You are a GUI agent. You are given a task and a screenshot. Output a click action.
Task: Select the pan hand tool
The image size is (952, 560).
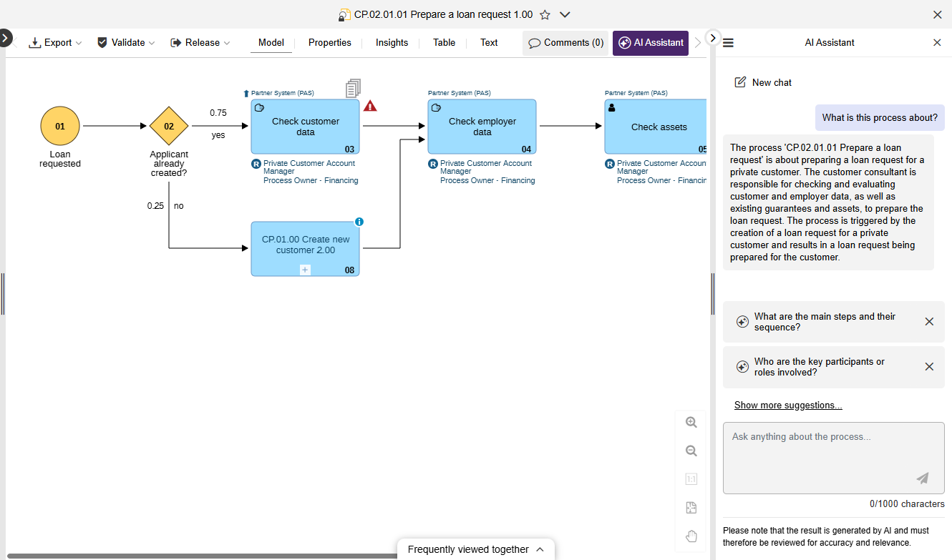coord(691,535)
